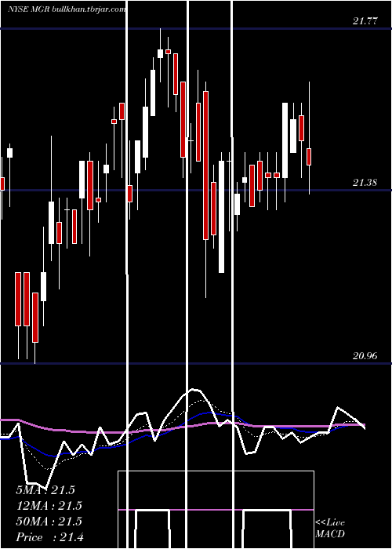Click the <<Live MACD label
Image resolution: width=392 pixels, height=549 pixels.
pyautogui.click(x=330, y=528)
